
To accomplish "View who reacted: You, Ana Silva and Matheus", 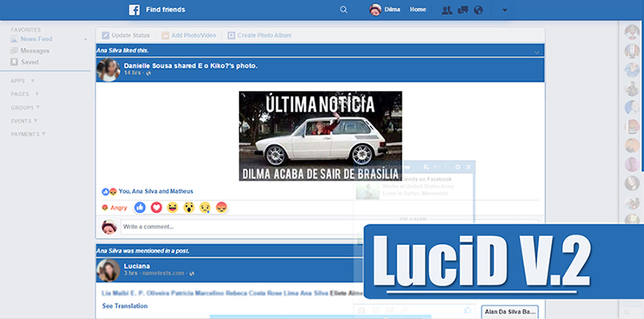I will click(x=155, y=191).
